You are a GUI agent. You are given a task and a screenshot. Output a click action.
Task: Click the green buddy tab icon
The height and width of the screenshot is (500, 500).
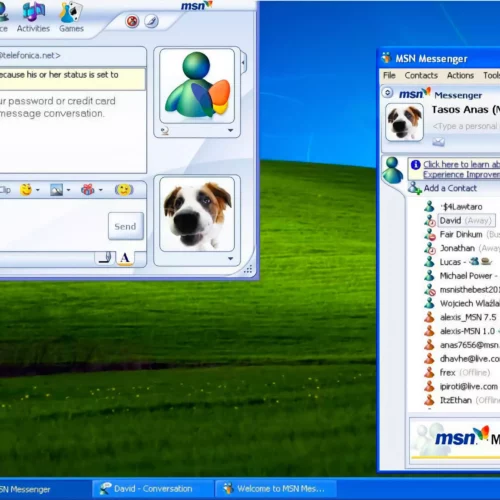(x=393, y=170)
